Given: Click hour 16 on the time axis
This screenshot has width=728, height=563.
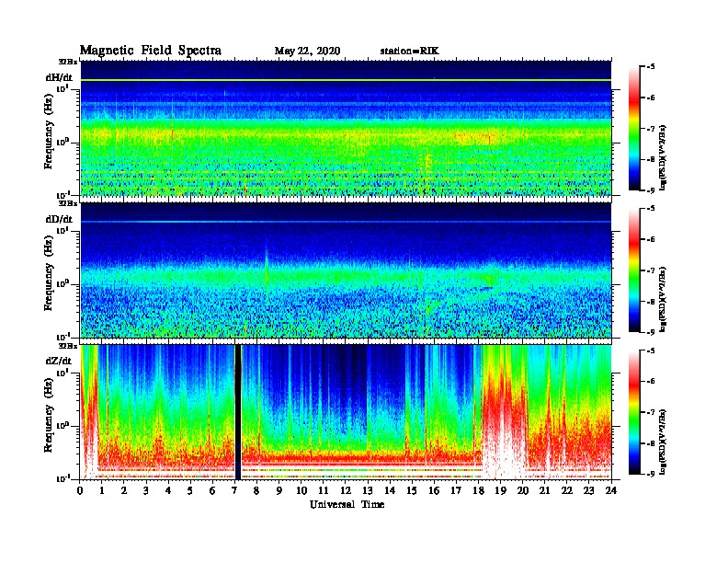Looking at the screenshot, I should click(x=434, y=490).
